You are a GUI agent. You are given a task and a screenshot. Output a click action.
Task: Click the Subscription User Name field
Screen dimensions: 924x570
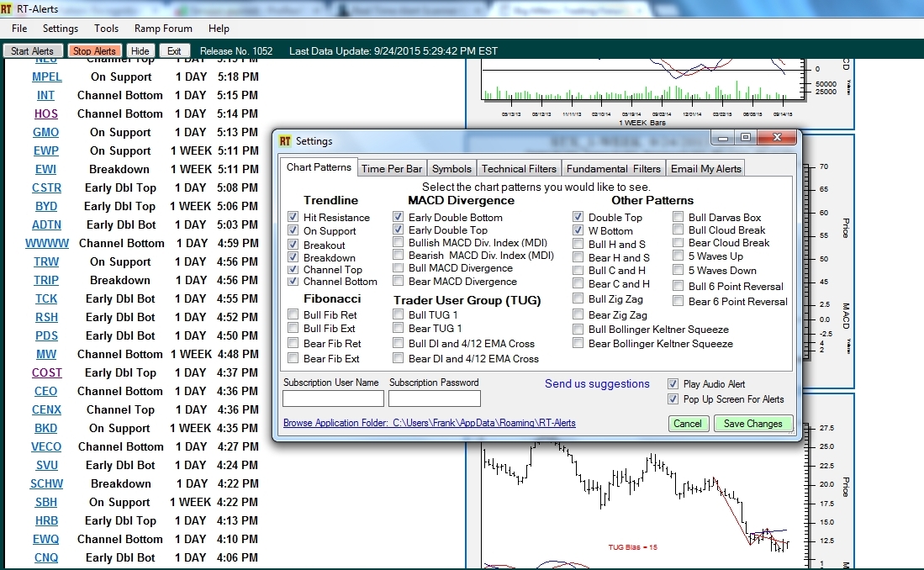coord(333,399)
